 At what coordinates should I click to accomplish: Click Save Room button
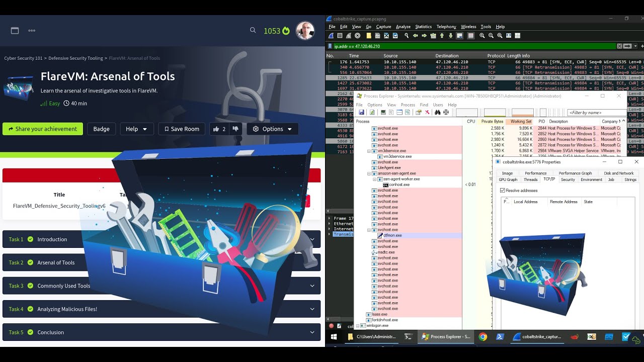click(182, 129)
